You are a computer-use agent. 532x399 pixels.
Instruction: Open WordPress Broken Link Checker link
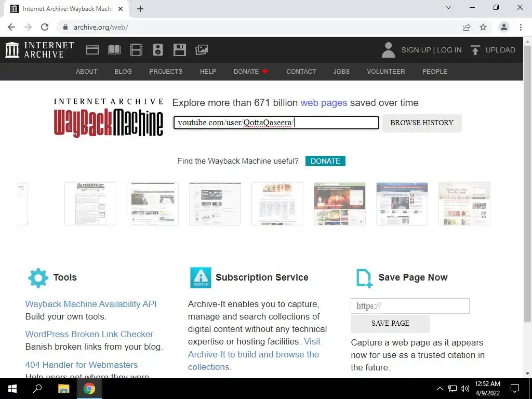pyautogui.click(x=89, y=334)
